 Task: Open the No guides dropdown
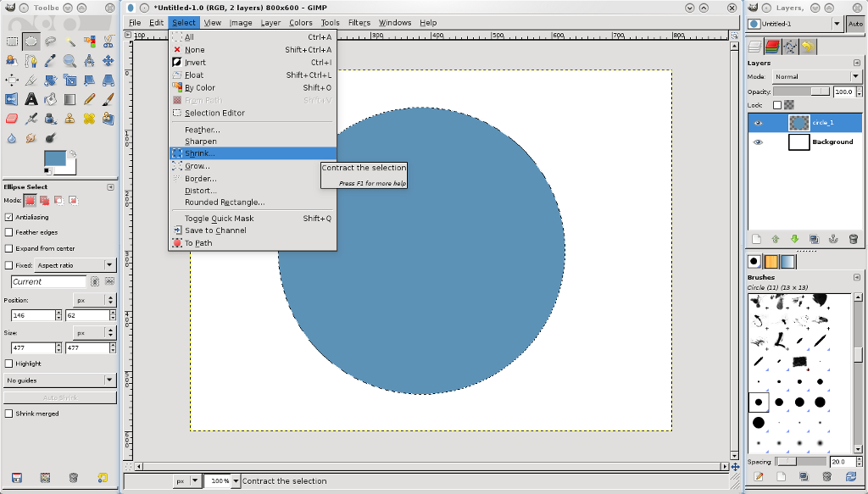tap(59, 380)
